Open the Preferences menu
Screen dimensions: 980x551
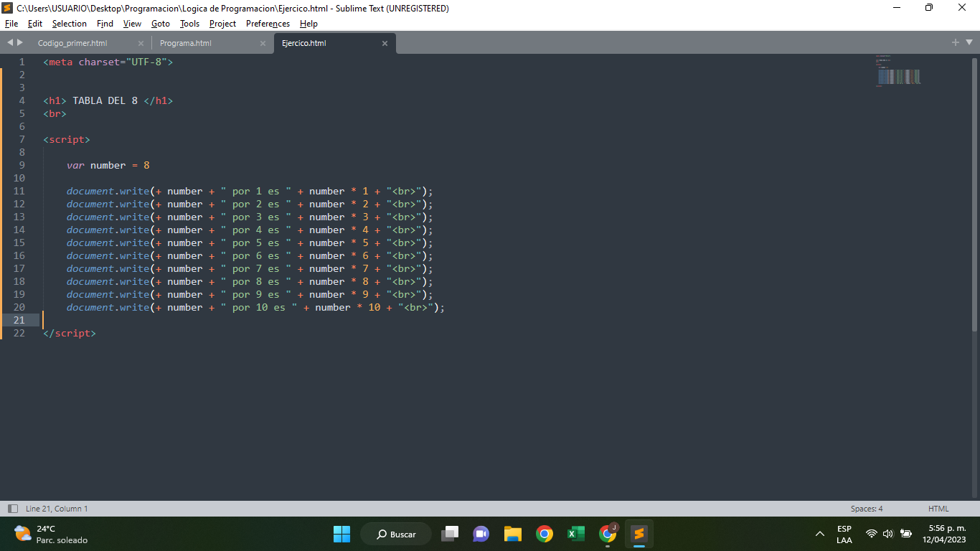pyautogui.click(x=268, y=24)
